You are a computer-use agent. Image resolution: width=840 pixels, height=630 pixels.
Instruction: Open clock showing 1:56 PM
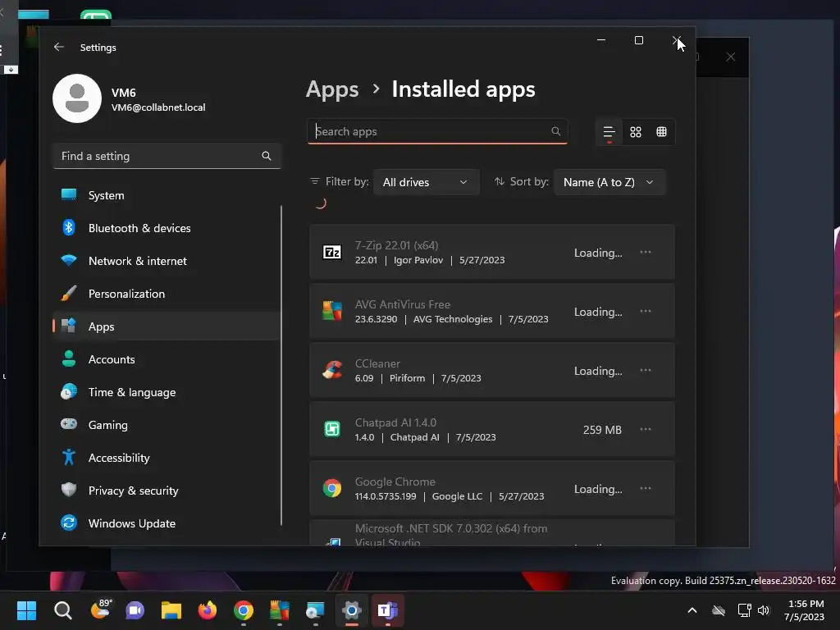click(804, 610)
